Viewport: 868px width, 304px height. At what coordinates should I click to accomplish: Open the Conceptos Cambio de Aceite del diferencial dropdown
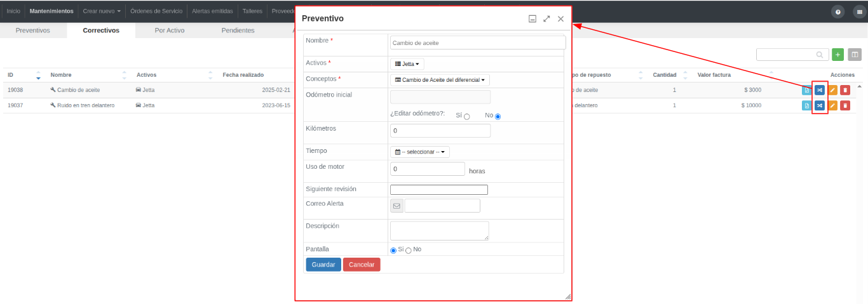(x=440, y=80)
